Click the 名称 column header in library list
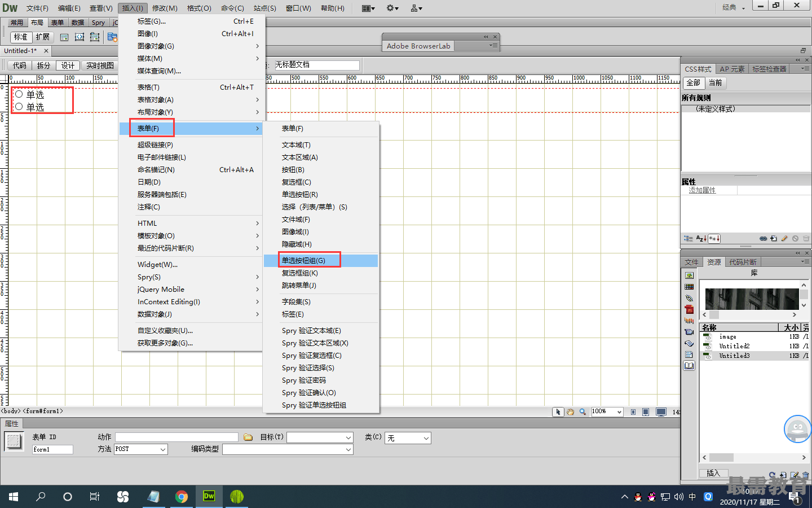 (739, 327)
